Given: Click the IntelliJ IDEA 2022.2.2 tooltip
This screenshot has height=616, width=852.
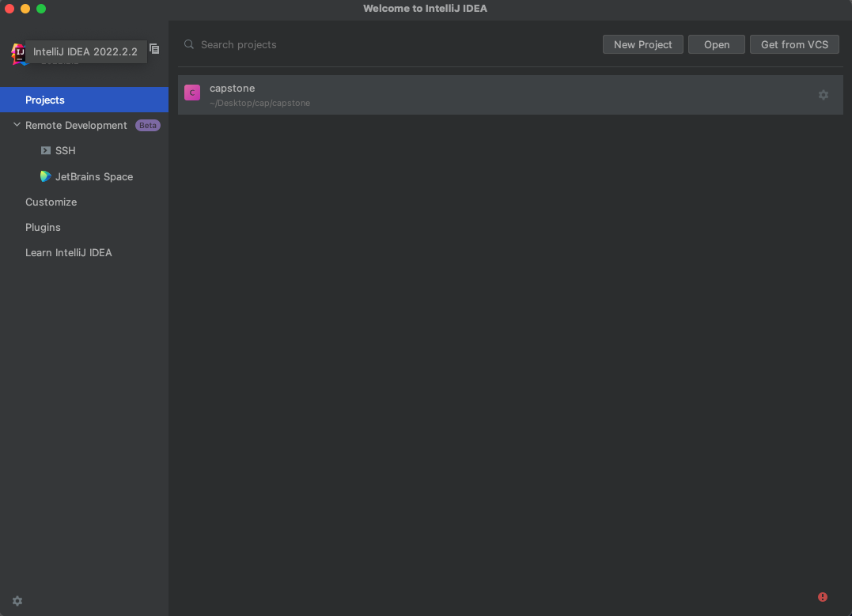Looking at the screenshot, I should (85, 51).
